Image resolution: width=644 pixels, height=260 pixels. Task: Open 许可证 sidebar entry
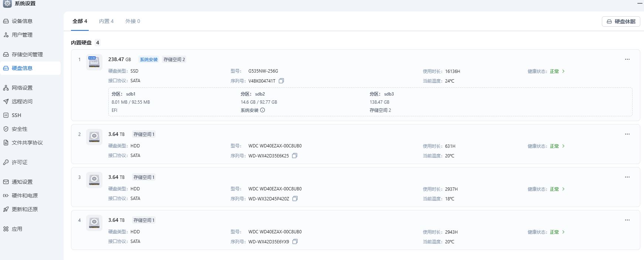point(30,162)
